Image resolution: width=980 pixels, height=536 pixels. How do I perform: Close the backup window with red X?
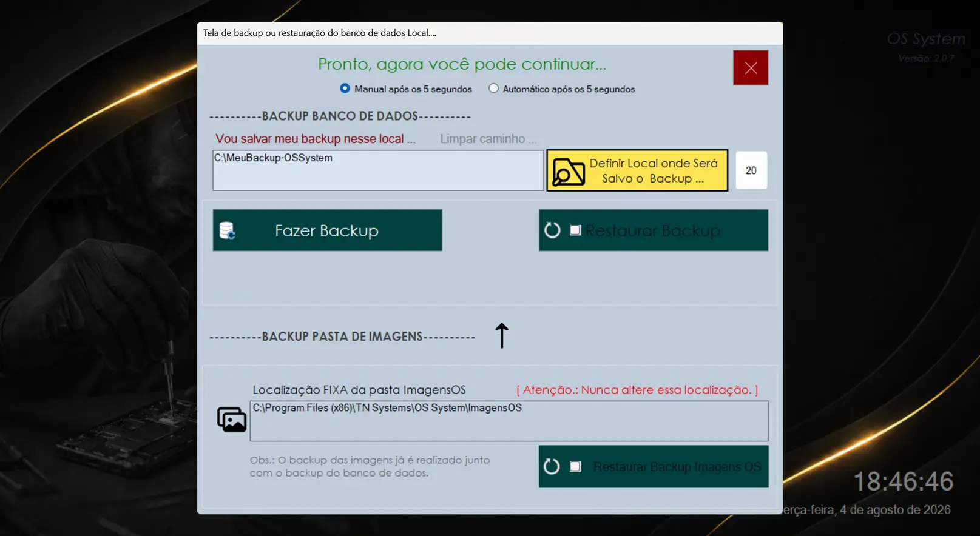tap(751, 68)
